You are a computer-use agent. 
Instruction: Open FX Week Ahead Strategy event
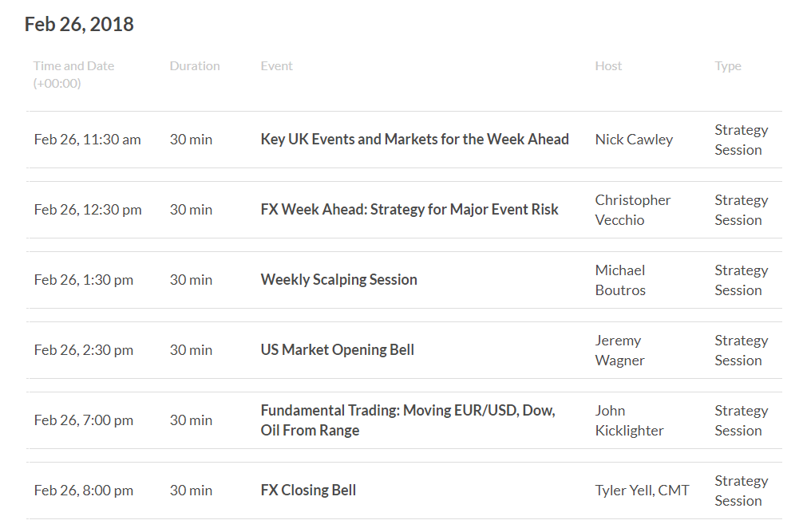pos(409,210)
